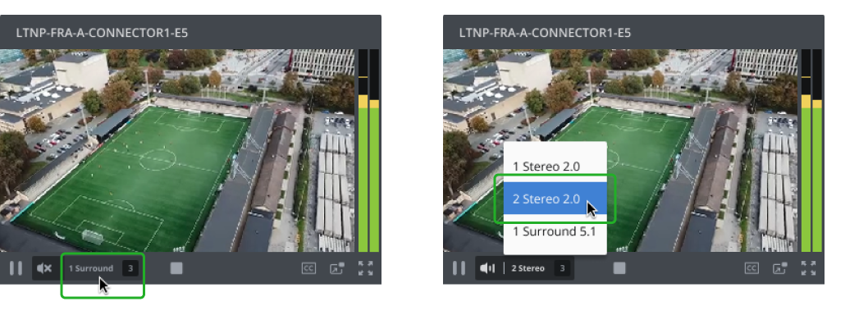The image size is (868, 329).
Task: Click the 3 badge in the left player
Action: click(x=130, y=268)
